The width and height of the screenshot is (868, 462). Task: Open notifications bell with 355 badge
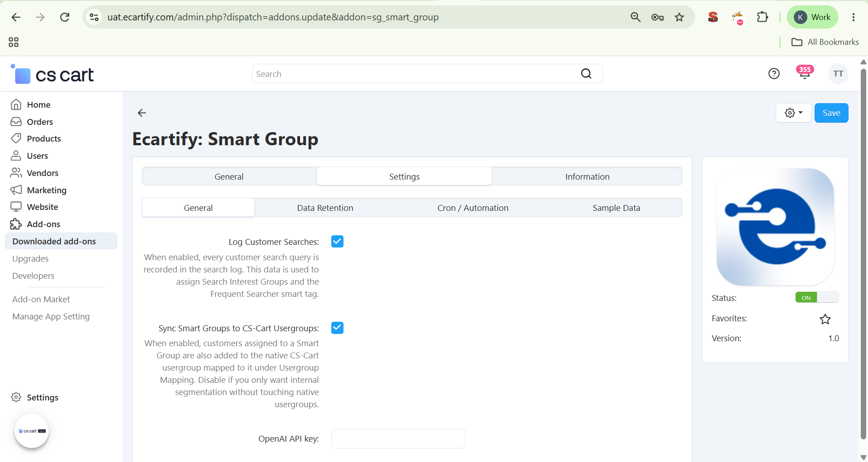[805, 73]
